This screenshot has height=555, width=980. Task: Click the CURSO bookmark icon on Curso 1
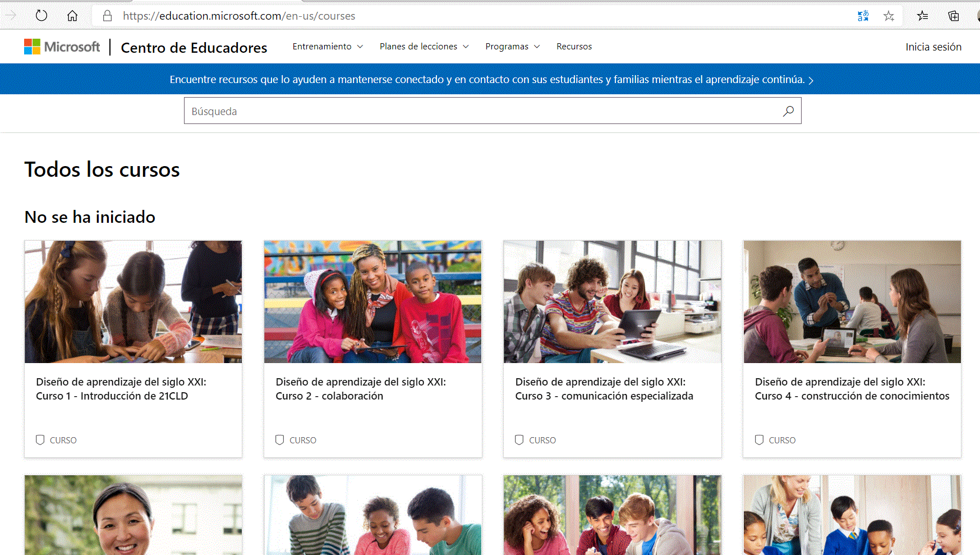40,440
